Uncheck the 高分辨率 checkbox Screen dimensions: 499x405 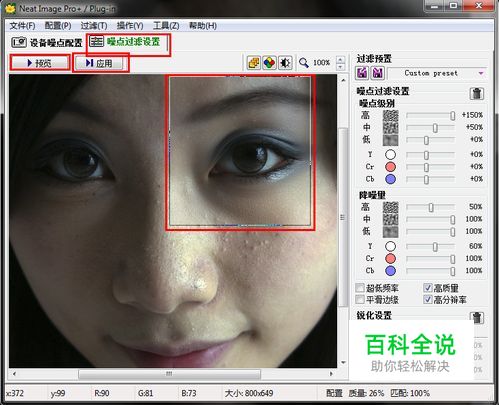pos(428,299)
